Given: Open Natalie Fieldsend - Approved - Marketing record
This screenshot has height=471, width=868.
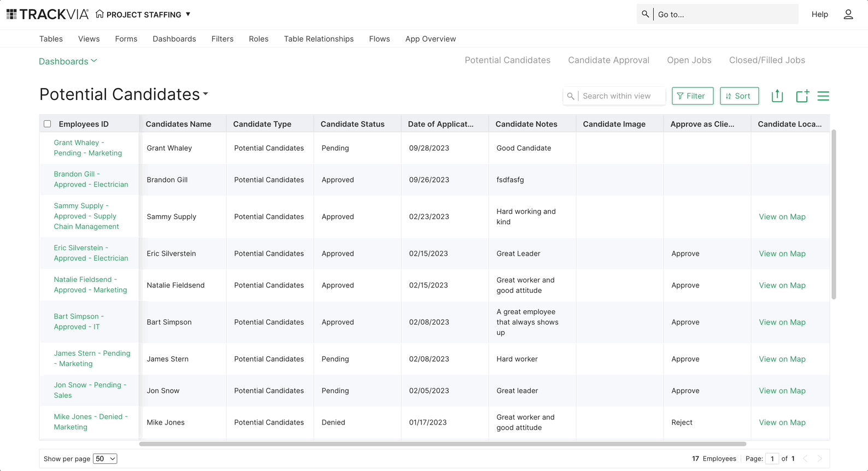Looking at the screenshot, I should point(90,285).
